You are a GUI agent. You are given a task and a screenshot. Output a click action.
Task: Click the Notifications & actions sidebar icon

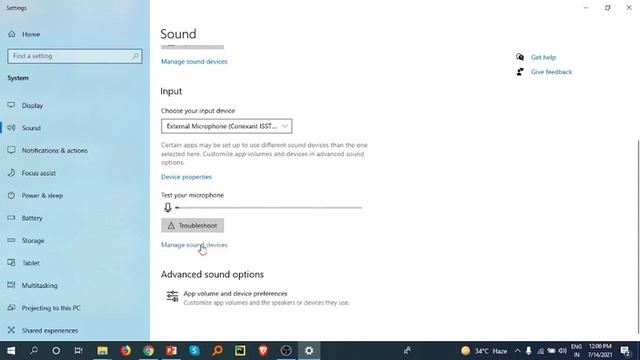[11, 150]
